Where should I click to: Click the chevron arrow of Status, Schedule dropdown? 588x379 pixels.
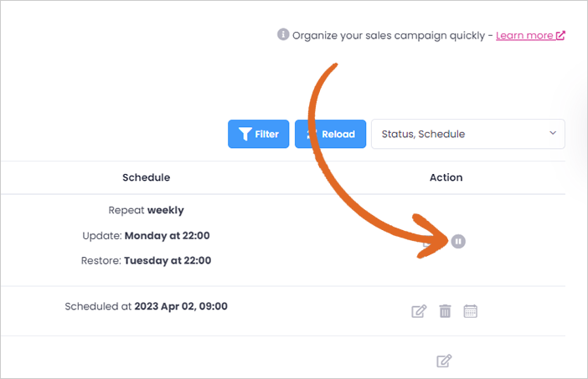point(553,133)
